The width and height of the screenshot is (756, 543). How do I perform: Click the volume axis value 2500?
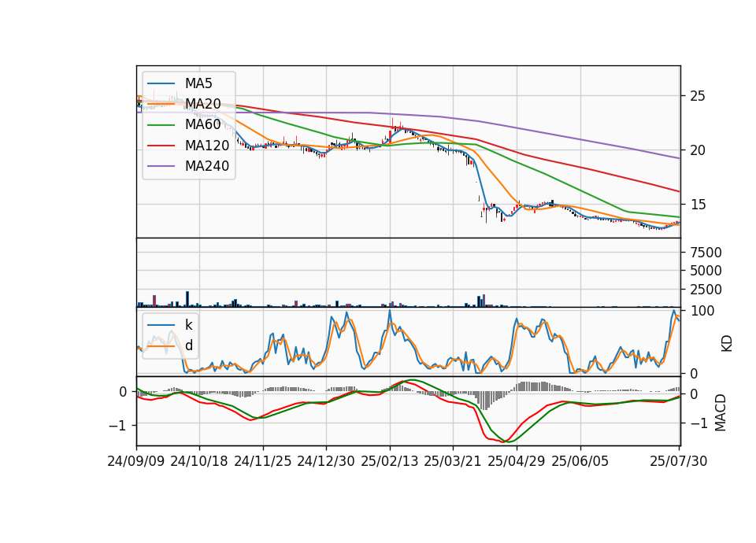click(x=706, y=290)
